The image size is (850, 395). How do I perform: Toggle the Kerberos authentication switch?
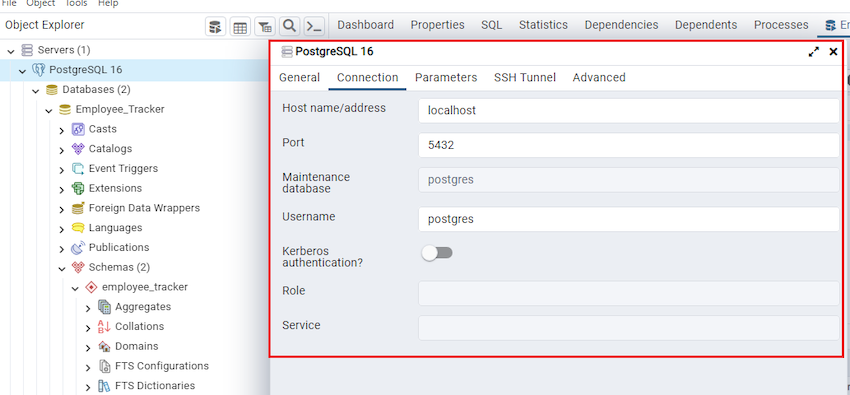click(437, 253)
